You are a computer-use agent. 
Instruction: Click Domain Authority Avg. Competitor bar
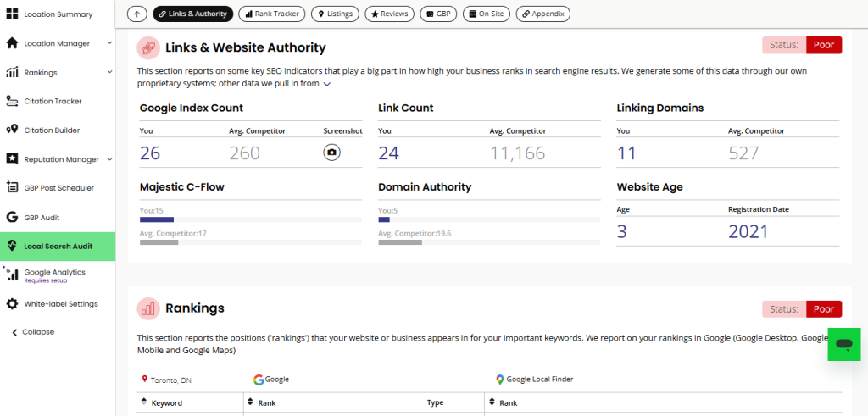pyautogui.click(x=400, y=242)
